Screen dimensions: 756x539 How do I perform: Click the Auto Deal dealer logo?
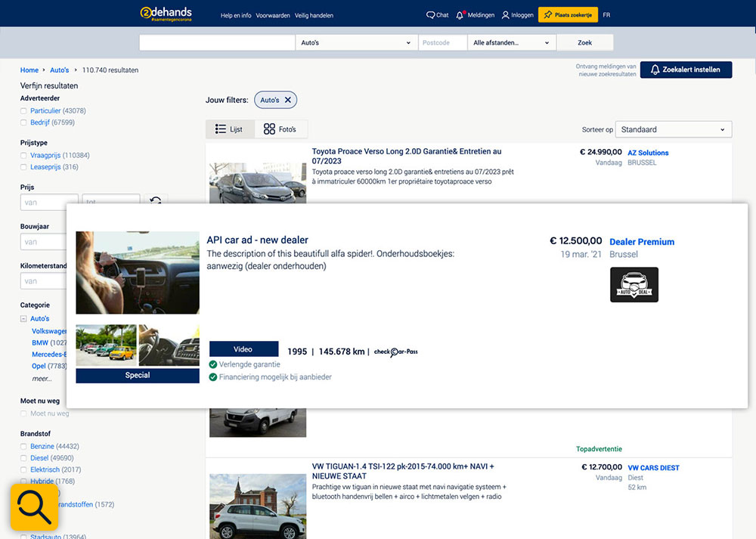point(634,284)
